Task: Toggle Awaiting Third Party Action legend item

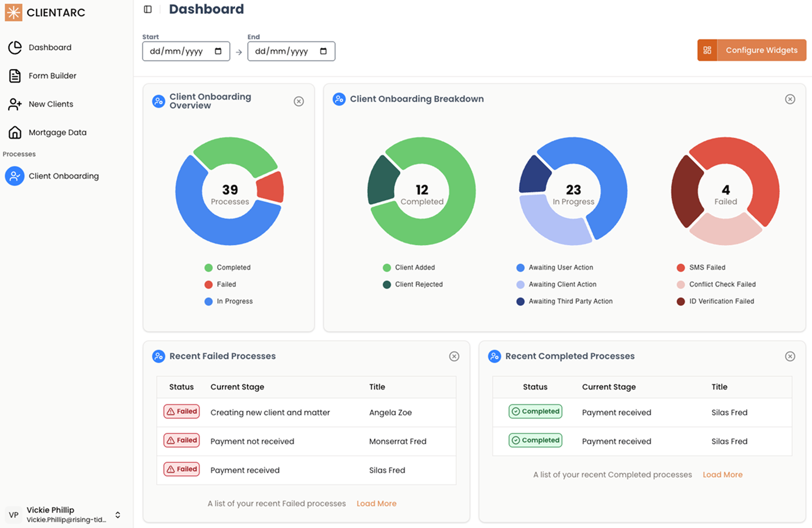Action: click(x=564, y=301)
